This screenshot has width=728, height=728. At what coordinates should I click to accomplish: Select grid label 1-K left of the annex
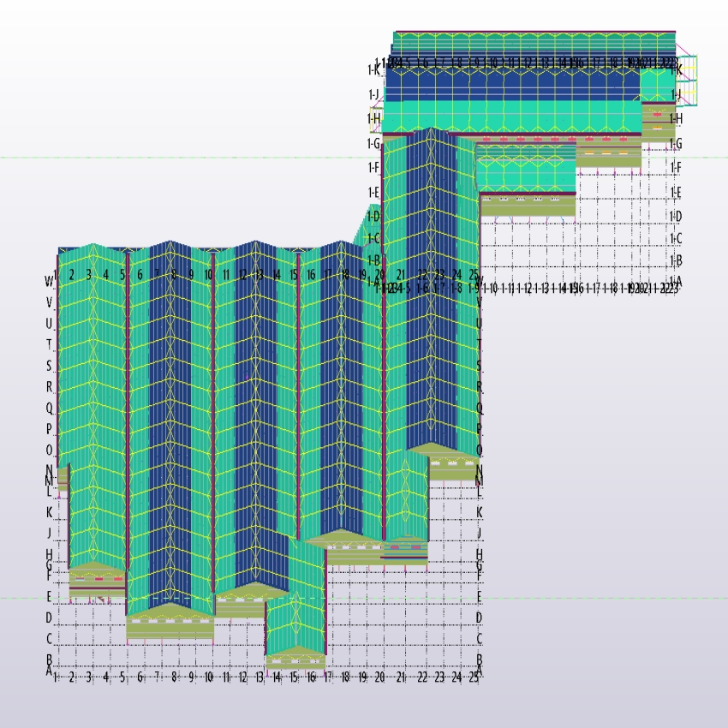tap(373, 69)
